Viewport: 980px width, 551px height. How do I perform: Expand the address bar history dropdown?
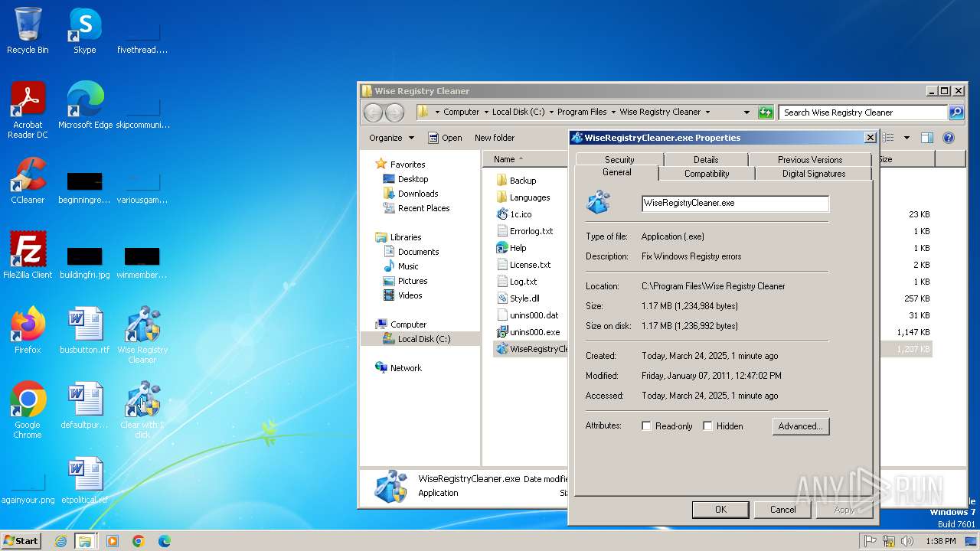point(746,112)
